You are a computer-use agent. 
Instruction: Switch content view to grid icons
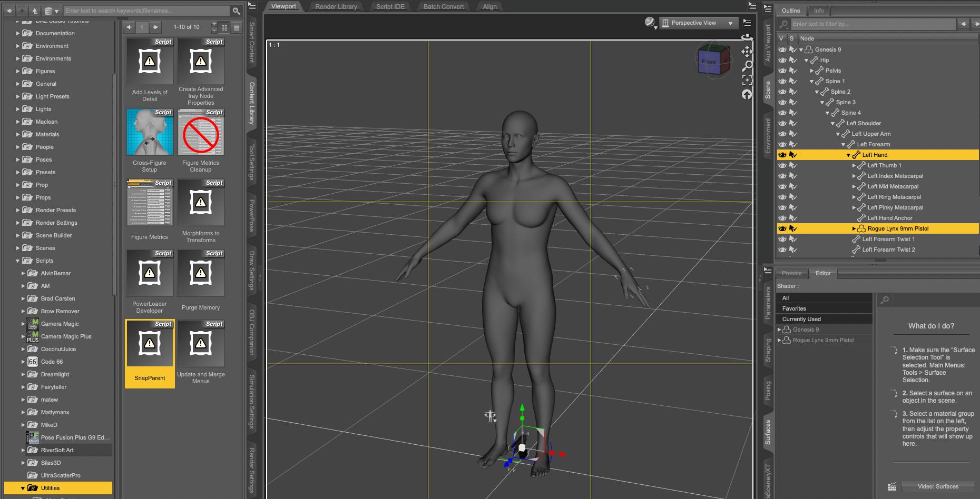point(224,27)
